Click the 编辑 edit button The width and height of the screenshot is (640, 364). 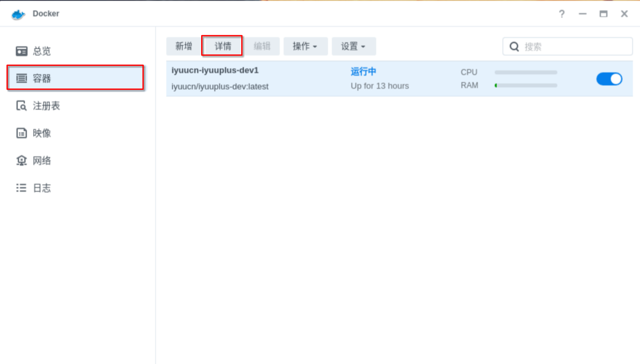click(262, 46)
